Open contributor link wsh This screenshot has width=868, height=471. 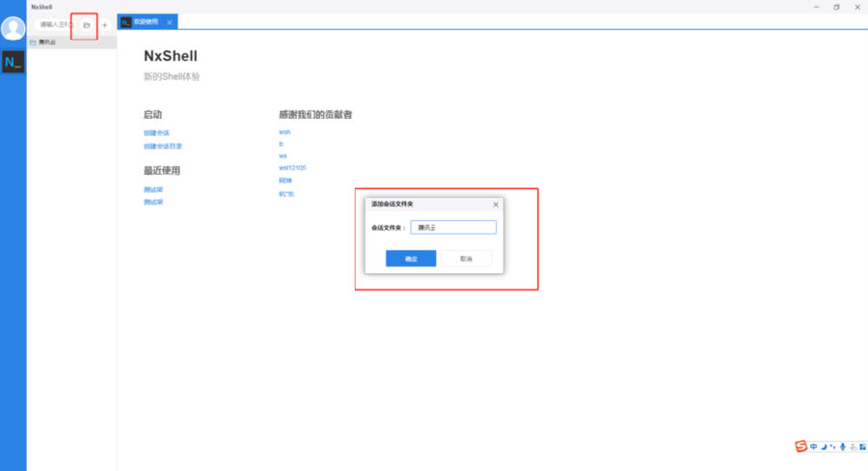pos(285,132)
